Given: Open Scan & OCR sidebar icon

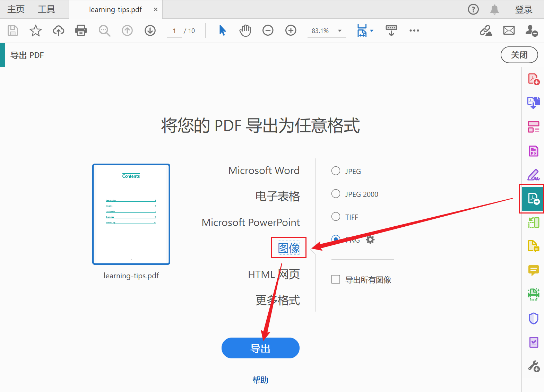Looking at the screenshot, I should pos(534,294).
